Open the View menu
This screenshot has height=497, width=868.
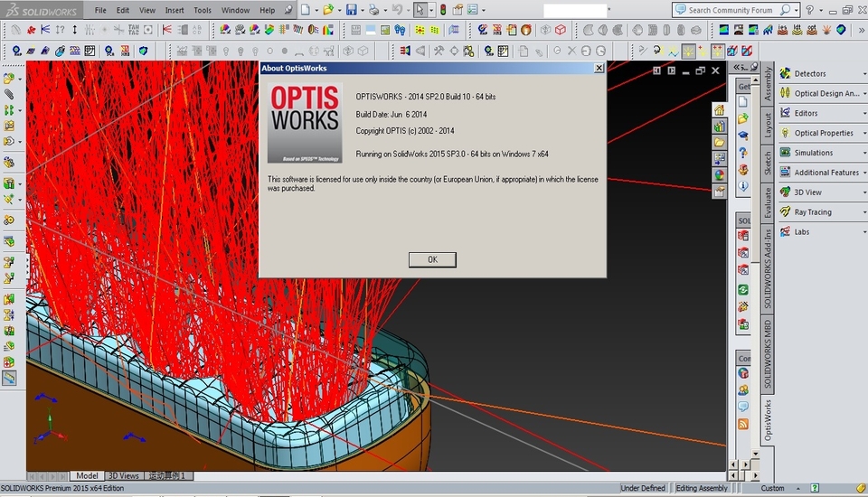point(147,10)
